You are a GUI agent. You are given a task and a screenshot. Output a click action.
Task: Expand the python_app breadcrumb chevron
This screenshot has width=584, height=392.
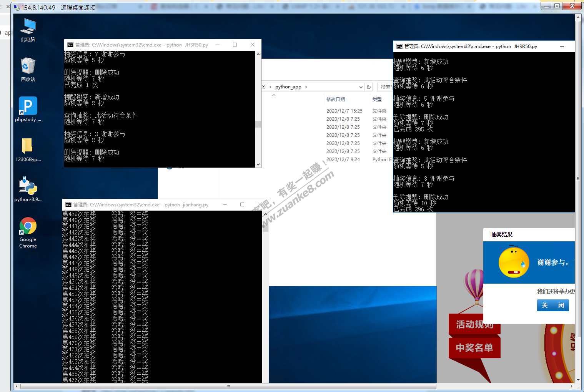(x=306, y=87)
